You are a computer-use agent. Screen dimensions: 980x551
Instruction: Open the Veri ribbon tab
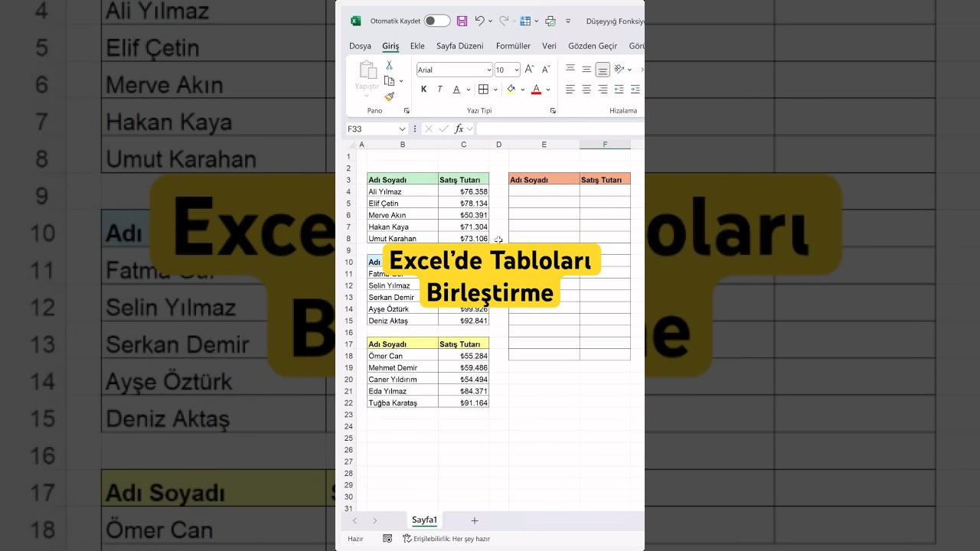click(x=549, y=46)
